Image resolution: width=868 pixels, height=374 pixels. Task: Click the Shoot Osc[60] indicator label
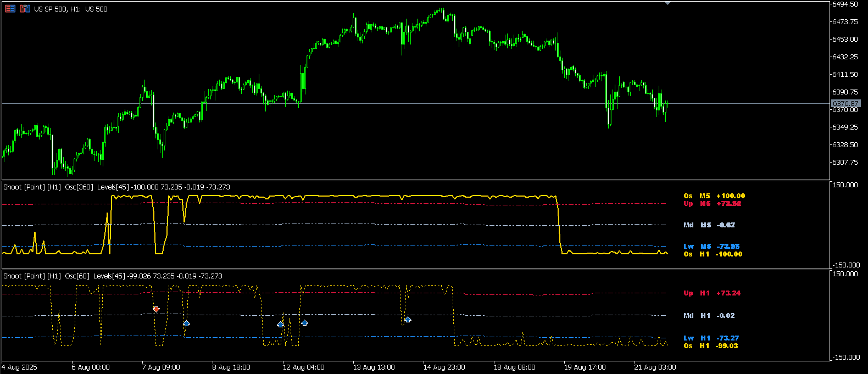click(113, 276)
